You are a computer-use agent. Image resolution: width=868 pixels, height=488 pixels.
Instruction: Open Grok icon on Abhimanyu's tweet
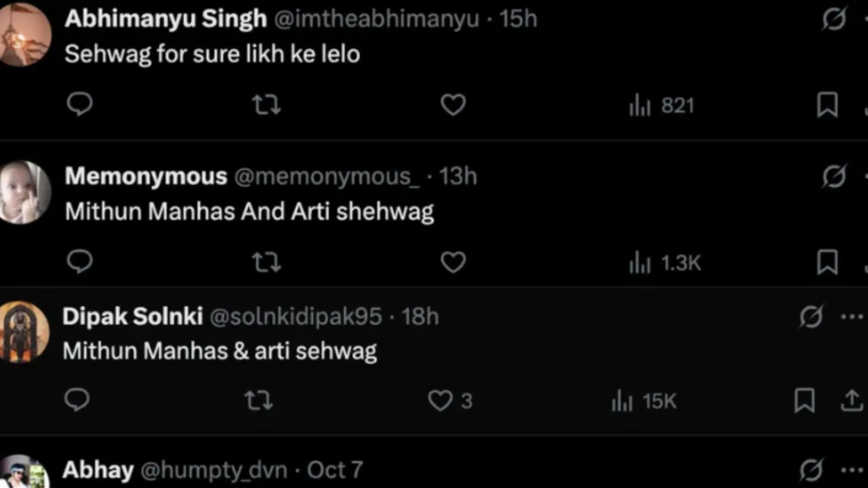pos(834,18)
